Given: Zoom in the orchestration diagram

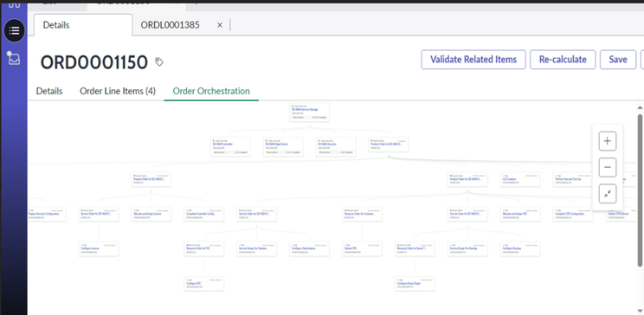Looking at the screenshot, I should click(x=608, y=141).
